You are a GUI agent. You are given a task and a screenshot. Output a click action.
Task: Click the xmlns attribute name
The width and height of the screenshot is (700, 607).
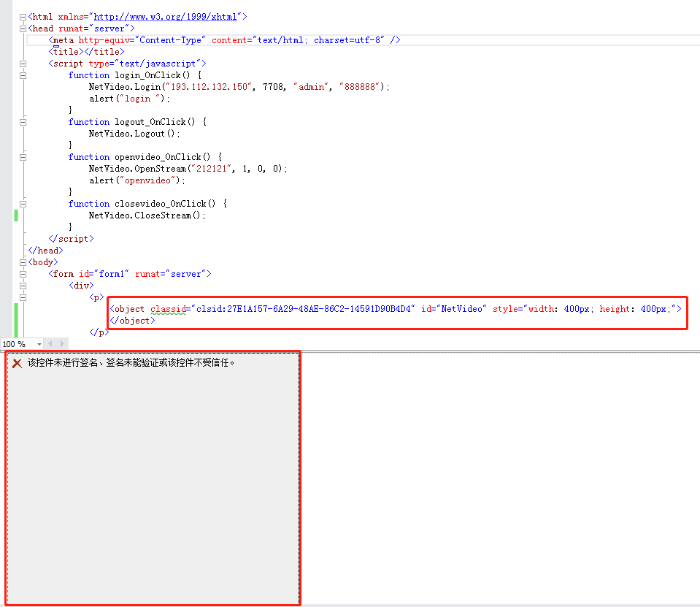coord(71,17)
